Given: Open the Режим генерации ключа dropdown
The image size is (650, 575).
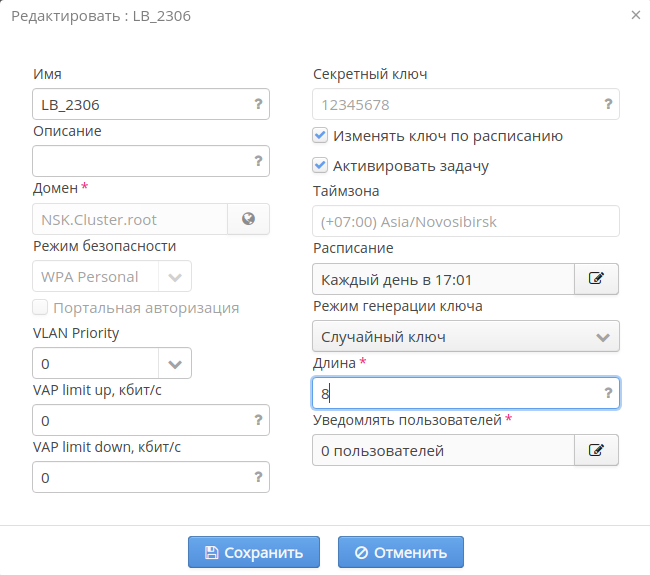Looking at the screenshot, I should pos(603,337).
